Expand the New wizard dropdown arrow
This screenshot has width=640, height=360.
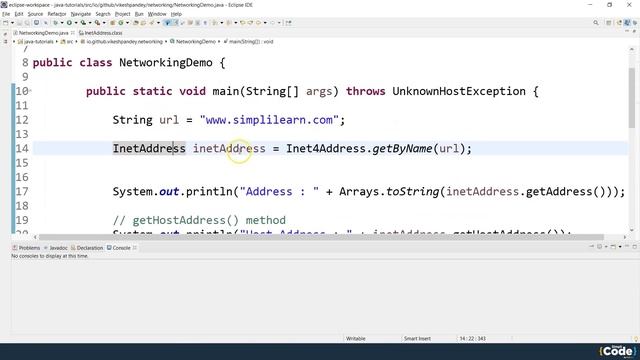(12, 22)
